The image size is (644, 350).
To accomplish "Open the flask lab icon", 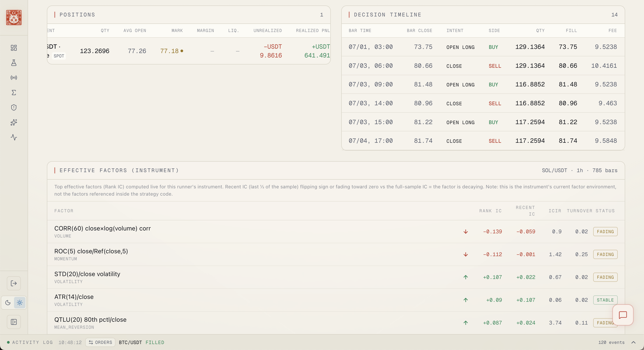I will click(x=14, y=62).
